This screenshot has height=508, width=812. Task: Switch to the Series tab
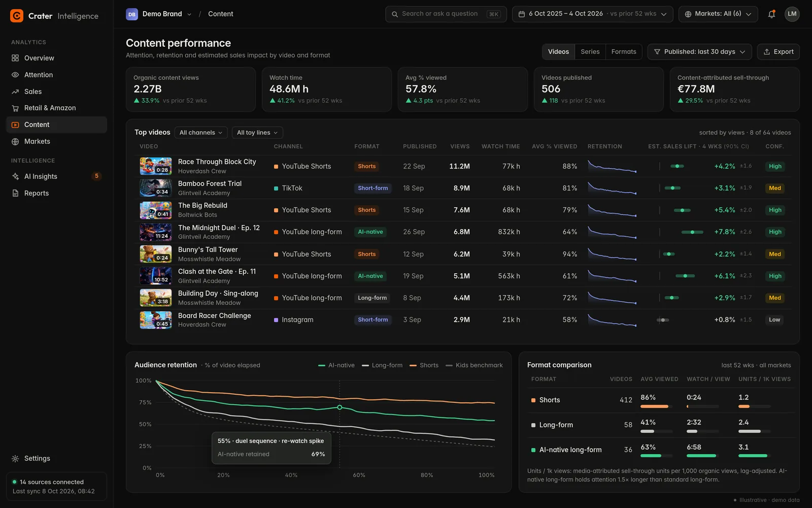[590, 52]
